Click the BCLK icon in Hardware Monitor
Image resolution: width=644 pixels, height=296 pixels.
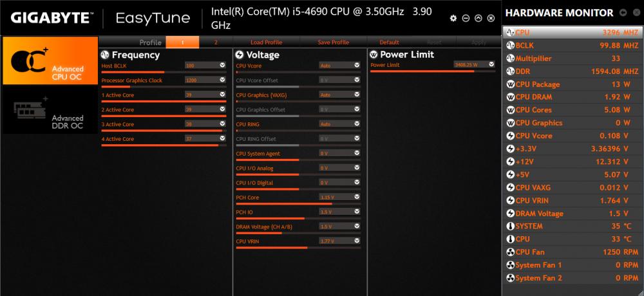pos(511,46)
